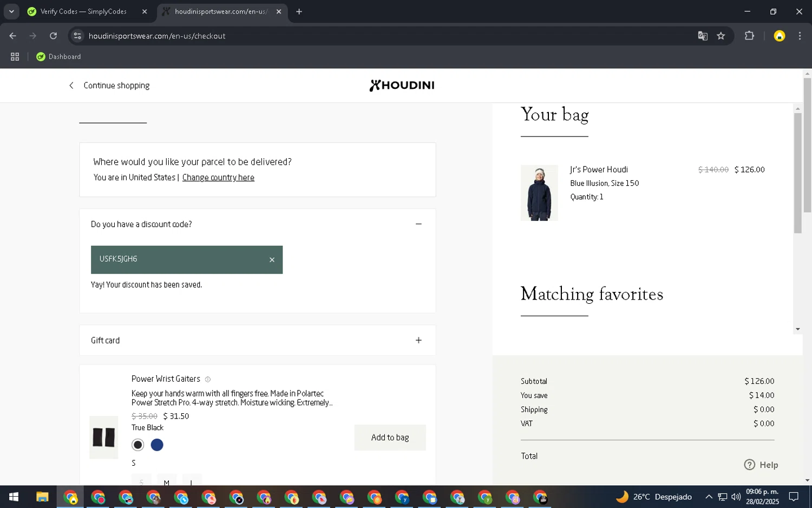The image size is (812, 508).
Task: Click bag panel scrollbar down arrow
Action: [798, 329]
